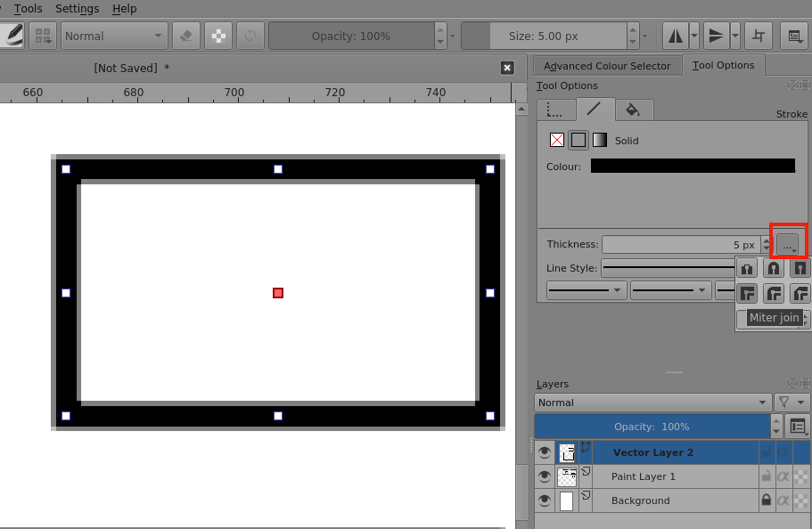Click the black stroke Colour swatch
Viewport: 812px width, 529px height.
click(x=693, y=167)
